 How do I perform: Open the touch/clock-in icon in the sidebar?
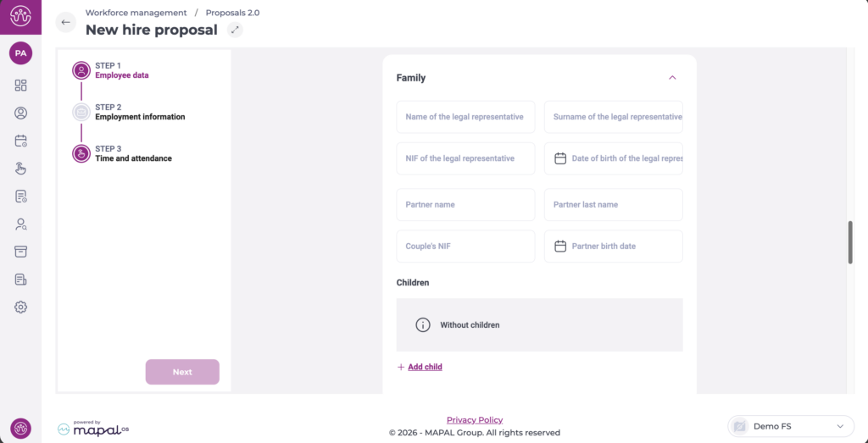21,169
